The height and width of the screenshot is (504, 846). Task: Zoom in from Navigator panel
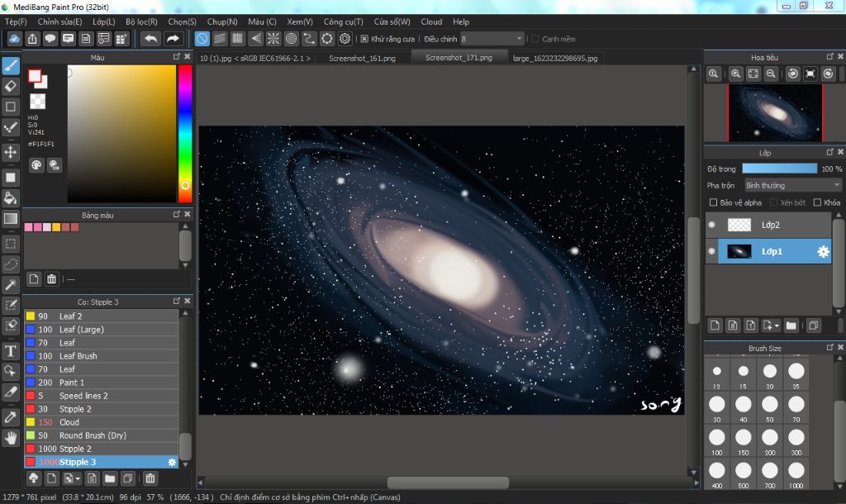tap(735, 74)
